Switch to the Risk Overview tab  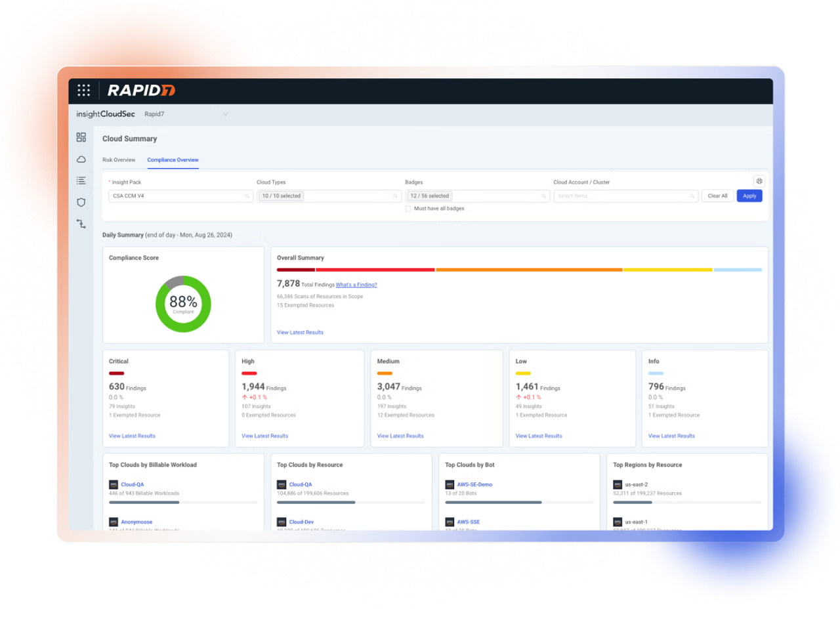pos(119,159)
